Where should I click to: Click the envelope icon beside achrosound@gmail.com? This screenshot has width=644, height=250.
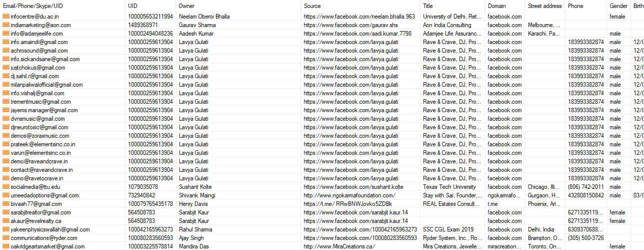click(6, 51)
